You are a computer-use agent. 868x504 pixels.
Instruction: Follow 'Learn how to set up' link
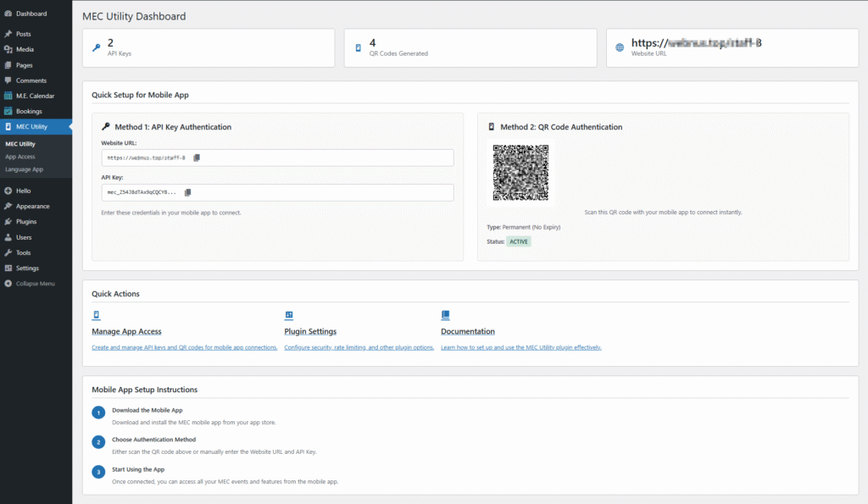(x=521, y=347)
